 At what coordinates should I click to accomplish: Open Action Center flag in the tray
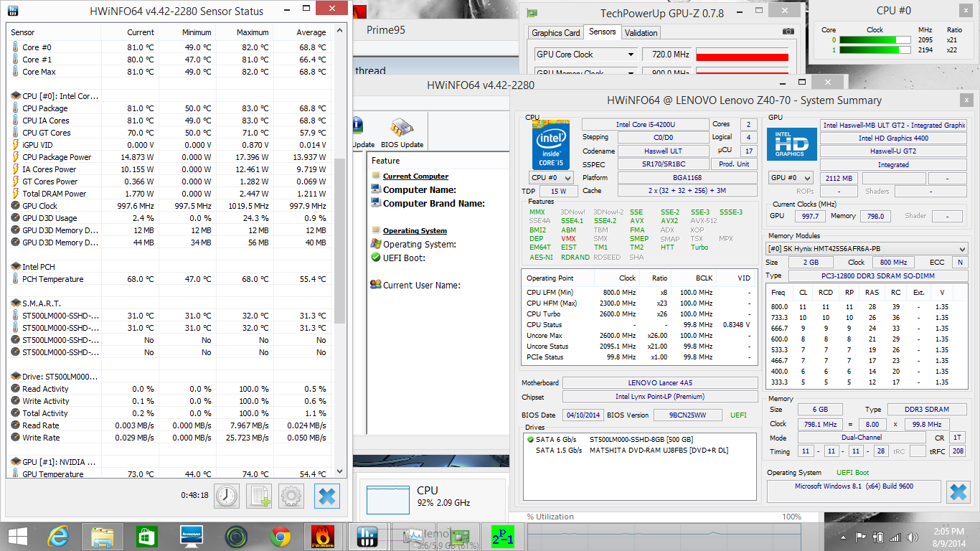(860, 537)
